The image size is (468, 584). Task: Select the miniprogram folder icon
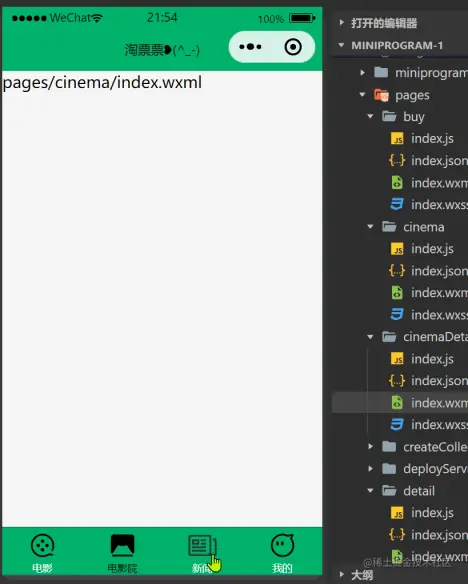pyautogui.click(x=381, y=72)
